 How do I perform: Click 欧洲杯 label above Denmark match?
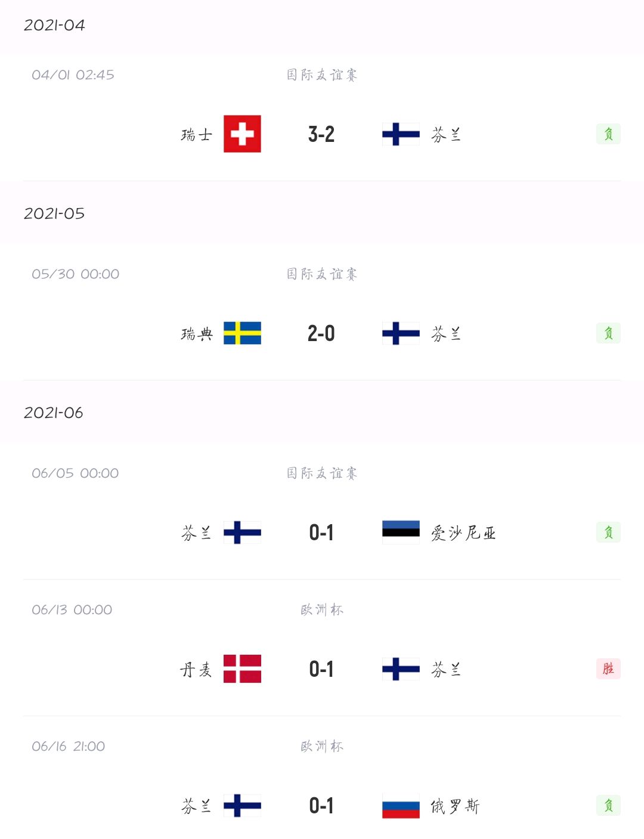pos(322,609)
